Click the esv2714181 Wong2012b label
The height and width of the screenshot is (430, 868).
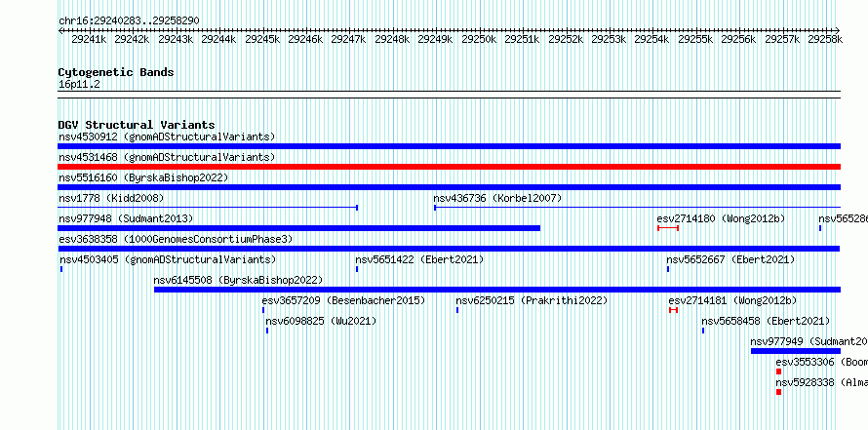click(x=732, y=300)
